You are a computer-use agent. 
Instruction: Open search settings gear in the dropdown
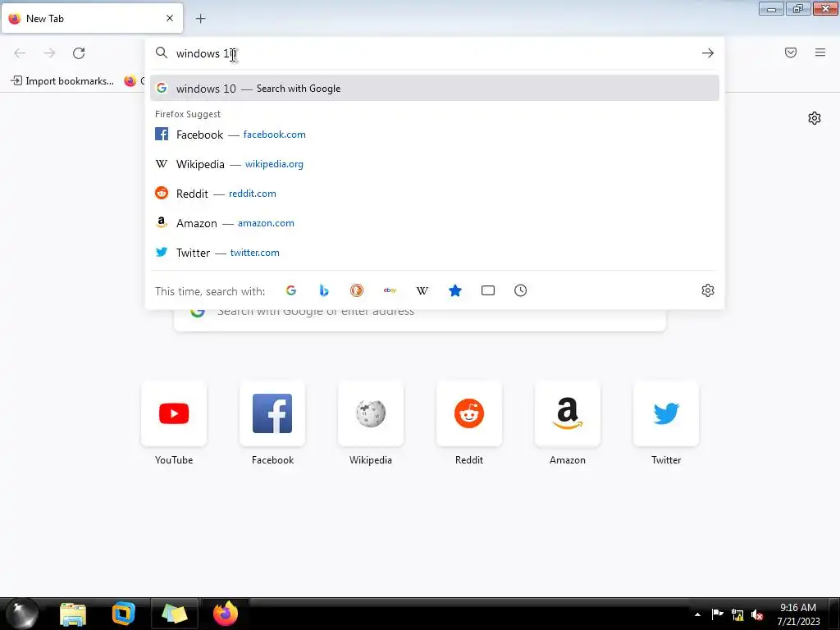tap(708, 290)
